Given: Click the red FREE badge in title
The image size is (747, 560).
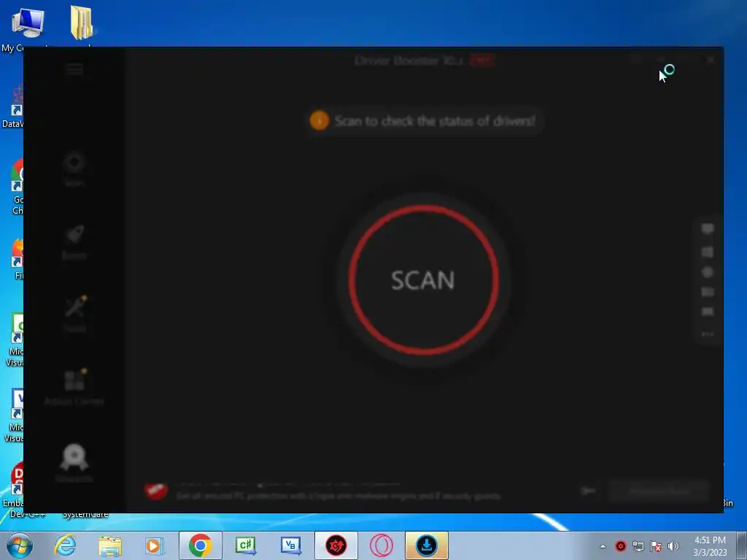Looking at the screenshot, I should [482, 61].
